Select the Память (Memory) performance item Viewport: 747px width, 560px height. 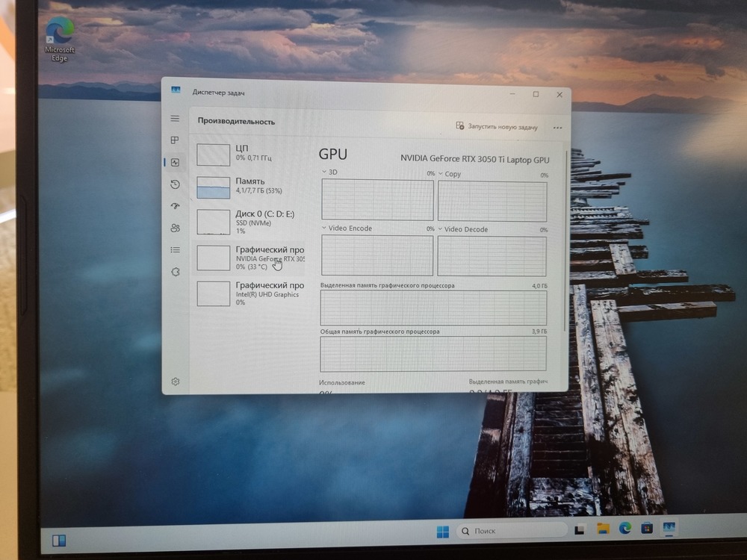[x=250, y=187]
